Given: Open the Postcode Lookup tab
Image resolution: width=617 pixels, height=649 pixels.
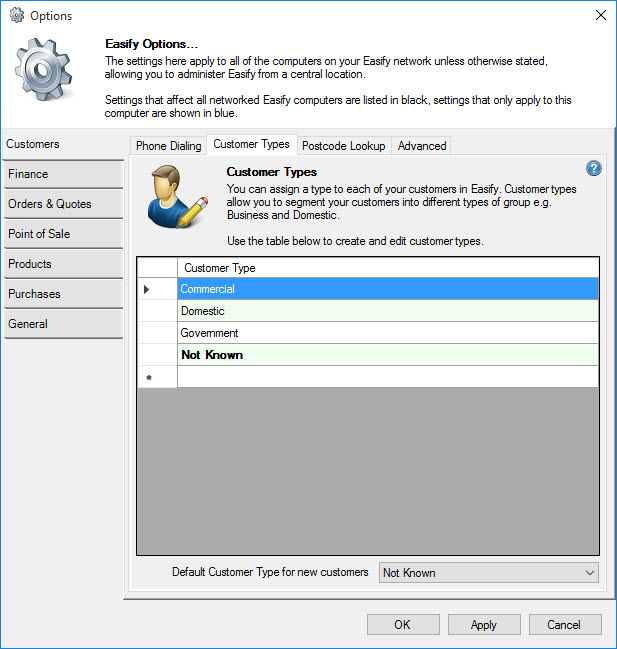Looking at the screenshot, I should point(343,146).
